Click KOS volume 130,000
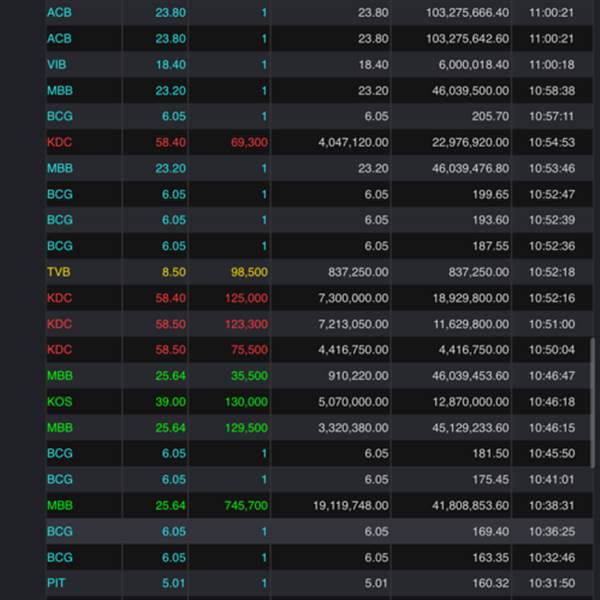The height and width of the screenshot is (600, 600). click(x=246, y=402)
